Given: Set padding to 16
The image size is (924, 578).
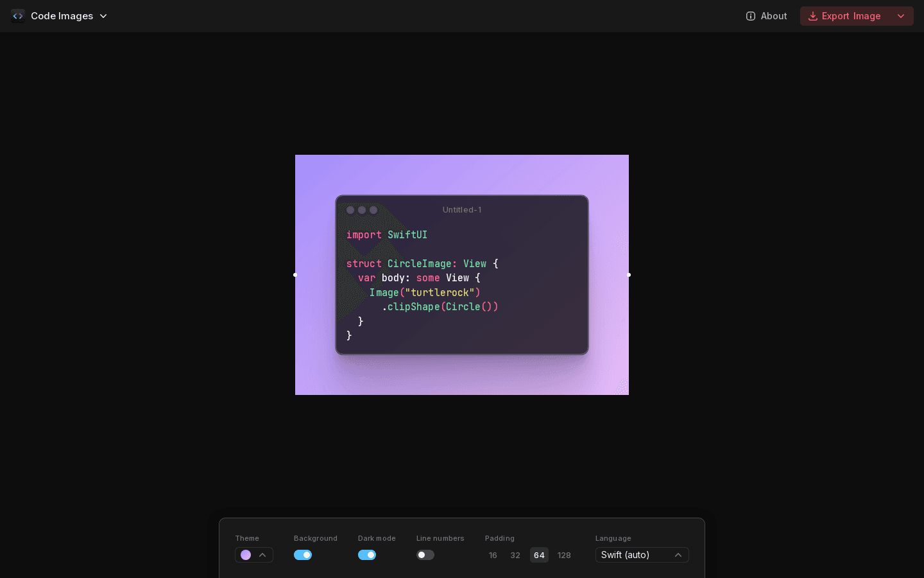Looking at the screenshot, I should (493, 555).
